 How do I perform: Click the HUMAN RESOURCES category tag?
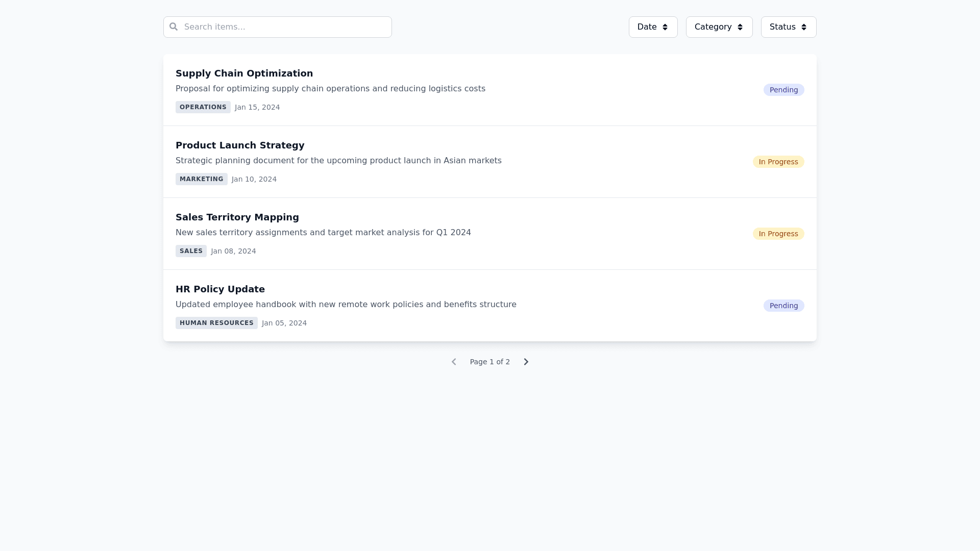(x=216, y=323)
